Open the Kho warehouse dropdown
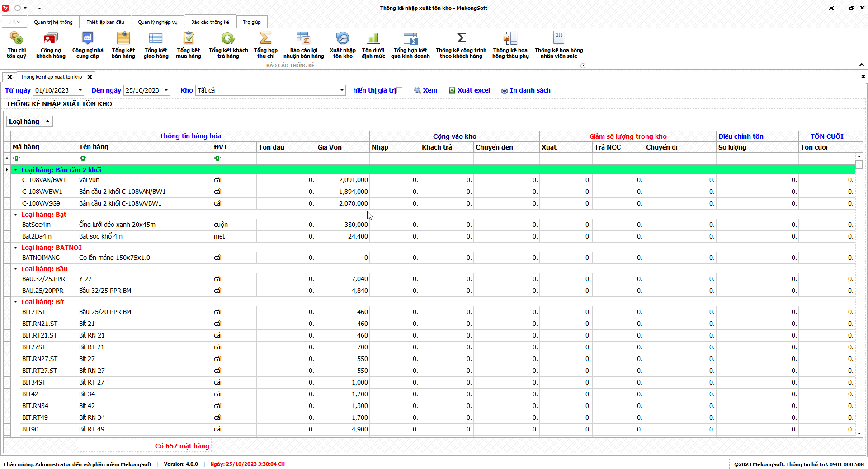 [342, 90]
